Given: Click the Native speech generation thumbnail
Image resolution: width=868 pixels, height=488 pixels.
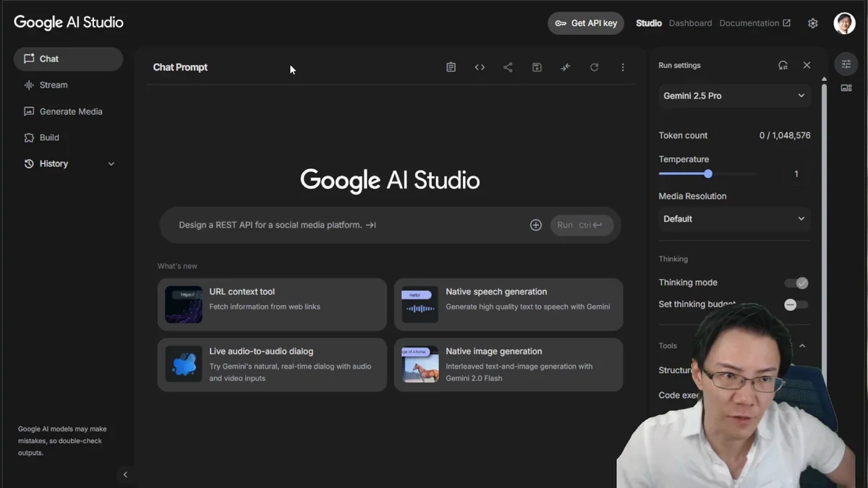Looking at the screenshot, I should [420, 304].
